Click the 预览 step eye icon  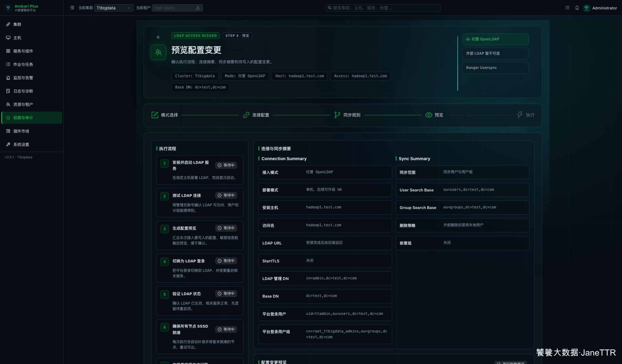click(429, 115)
